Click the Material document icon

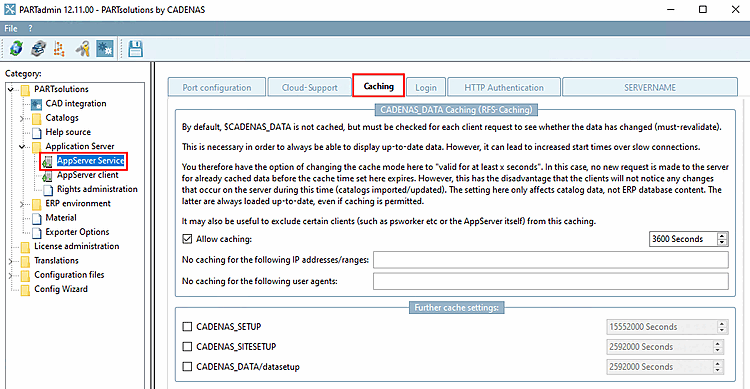pos(37,219)
